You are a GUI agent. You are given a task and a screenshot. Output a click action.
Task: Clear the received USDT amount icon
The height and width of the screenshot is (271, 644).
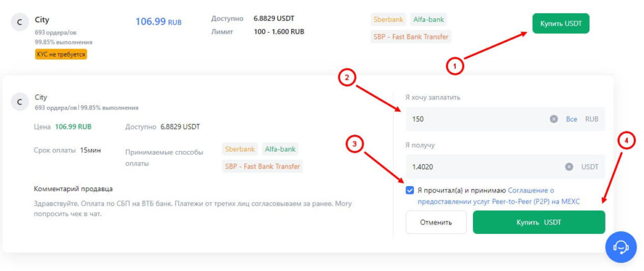pos(569,167)
